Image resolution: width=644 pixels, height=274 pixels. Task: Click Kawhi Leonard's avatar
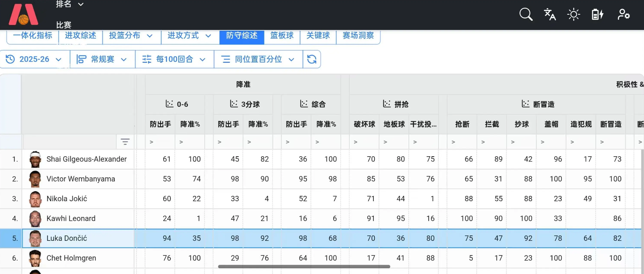(x=35, y=219)
